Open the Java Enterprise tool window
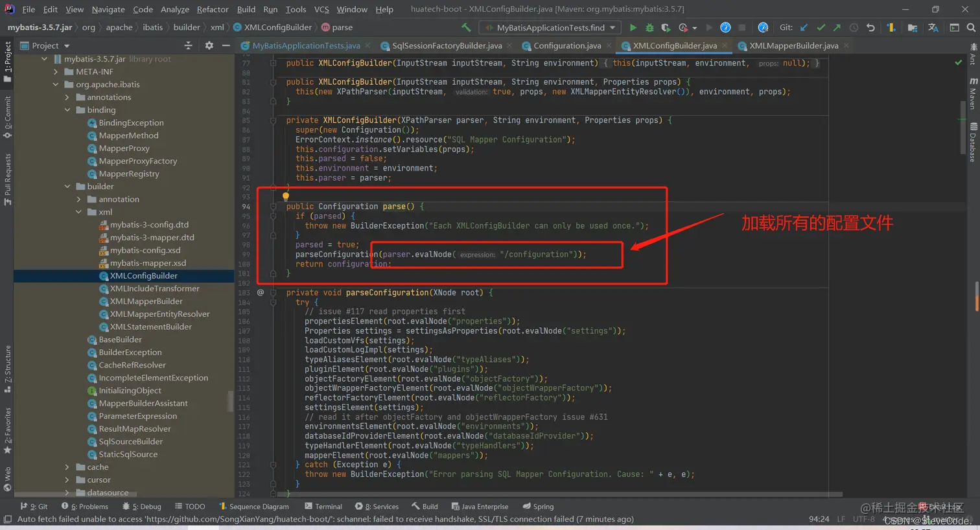Image resolution: width=980 pixels, height=530 pixels. tap(480, 507)
